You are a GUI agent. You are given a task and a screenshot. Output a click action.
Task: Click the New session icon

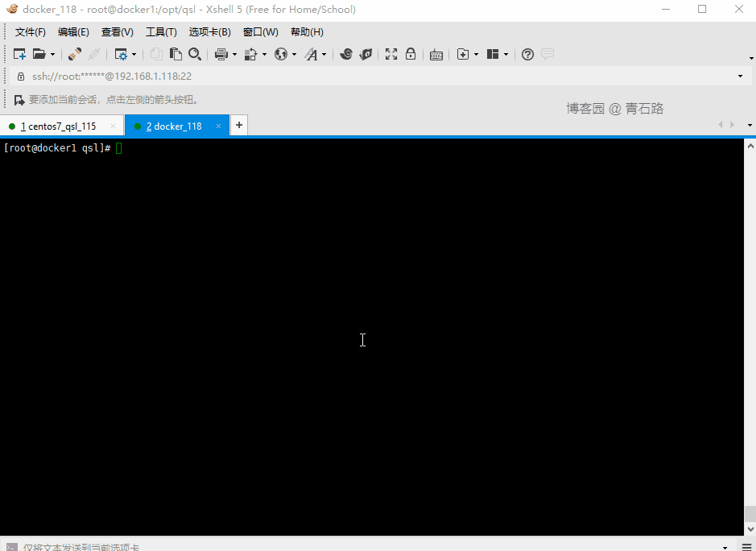19,54
